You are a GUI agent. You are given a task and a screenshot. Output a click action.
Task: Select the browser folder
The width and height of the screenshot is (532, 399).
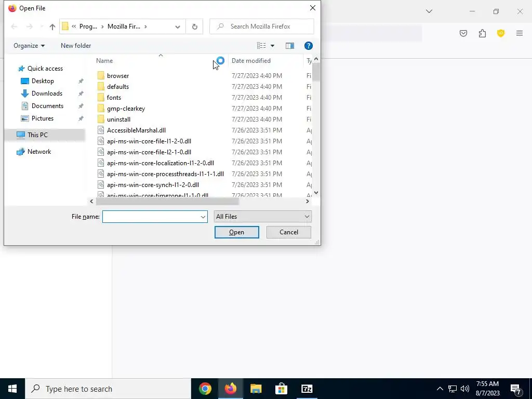pos(118,76)
